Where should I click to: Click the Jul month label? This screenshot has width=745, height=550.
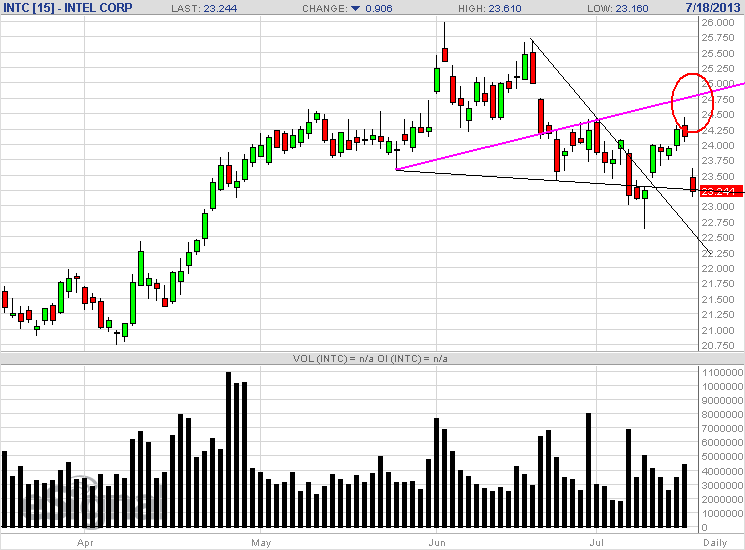click(x=597, y=542)
